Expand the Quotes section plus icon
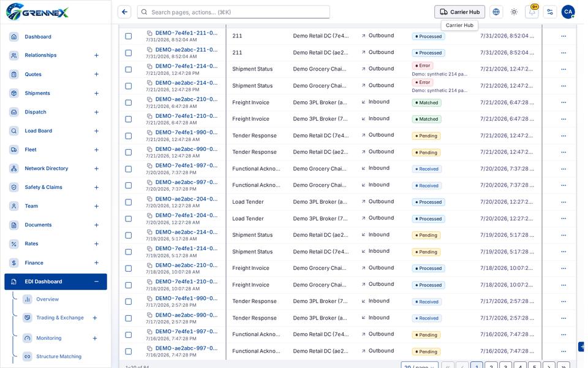The image size is (588, 368). (x=96, y=74)
